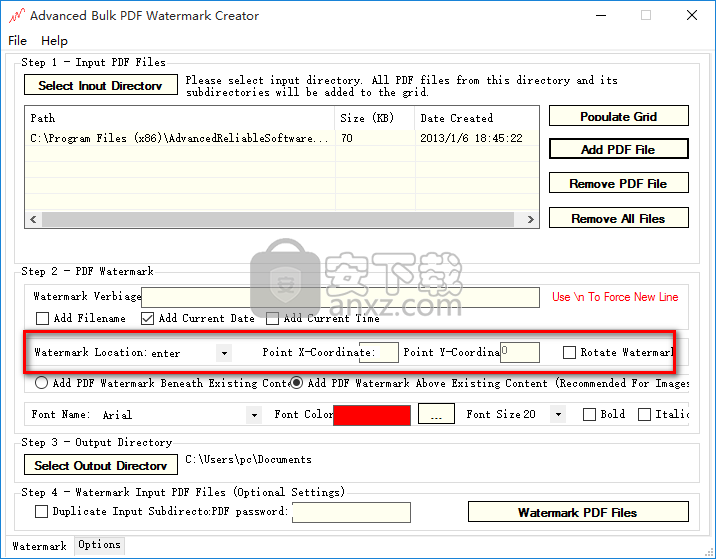Click the grid's right scroll arrow
The height and width of the screenshot is (559, 716).
[x=530, y=219]
